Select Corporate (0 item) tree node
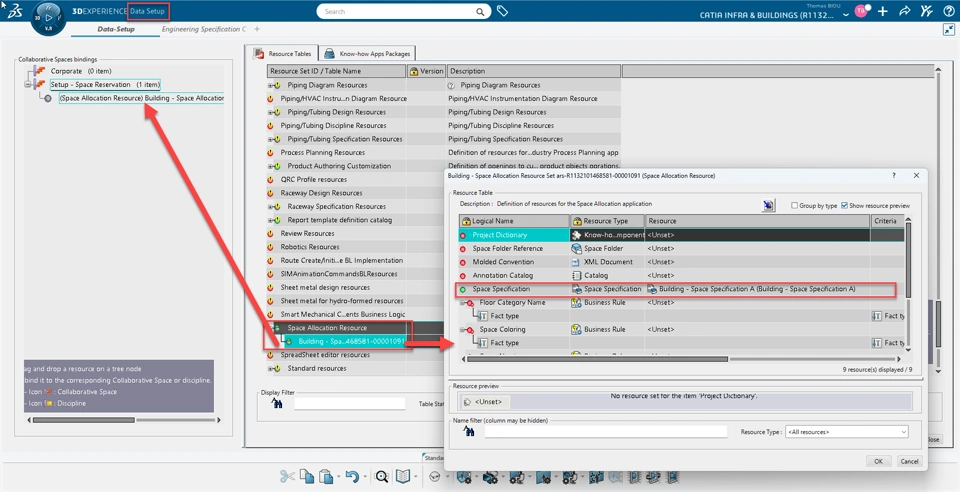Image resolution: width=960 pixels, height=492 pixels. tap(81, 71)
